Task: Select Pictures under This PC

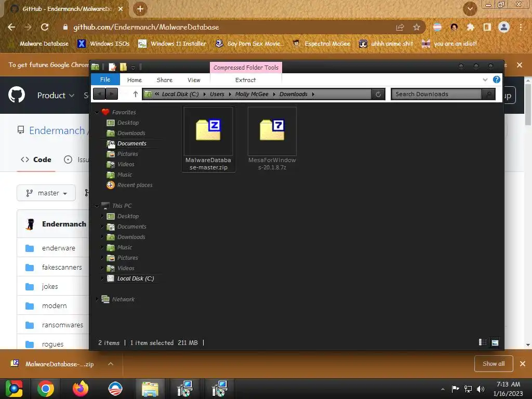Action: (128, 258)
